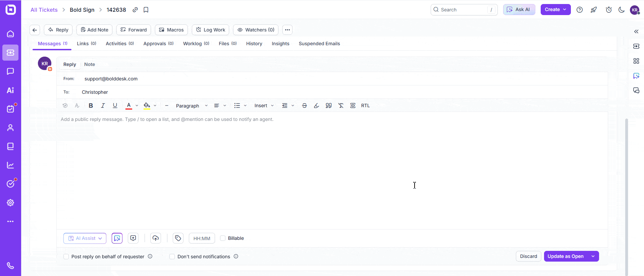Collapse the right side panel

636,31
